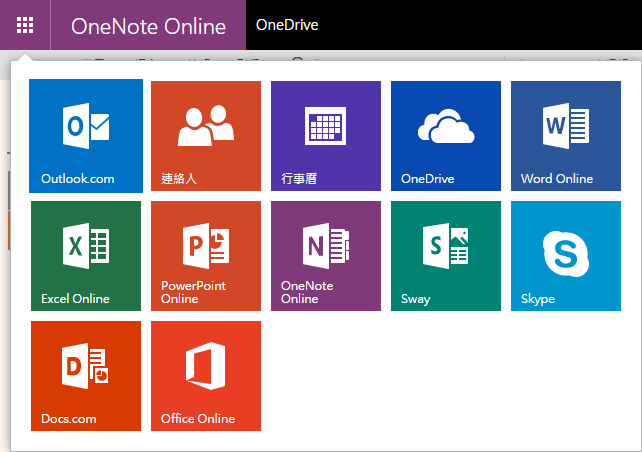642x452 pixels.
Task: Open the Excel Online tile
Action: [x=86, y=256]
